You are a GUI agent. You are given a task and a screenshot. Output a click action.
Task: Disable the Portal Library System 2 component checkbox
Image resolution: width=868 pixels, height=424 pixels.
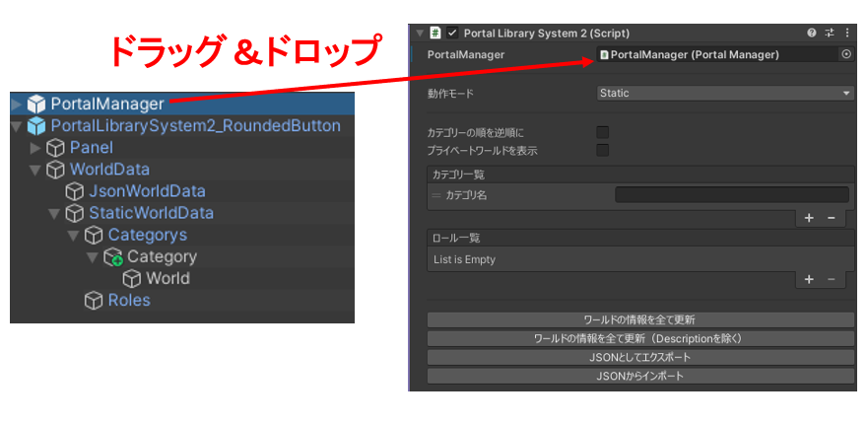[452, 33]
